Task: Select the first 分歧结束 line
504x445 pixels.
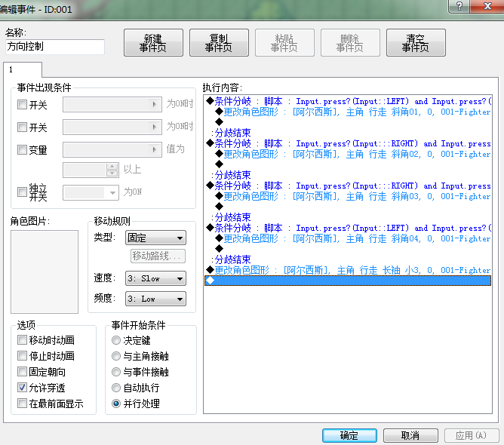Action: (348, 133)
